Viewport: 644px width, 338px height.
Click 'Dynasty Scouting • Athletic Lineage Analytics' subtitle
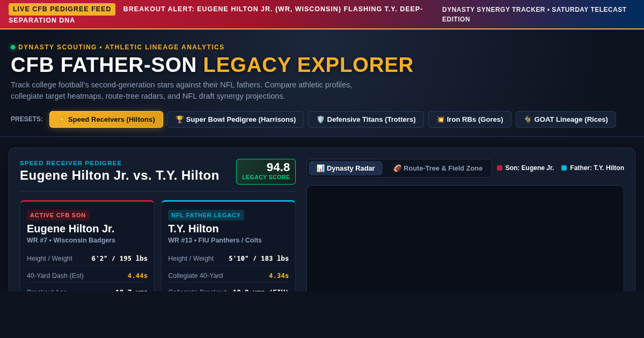(121, 47)
